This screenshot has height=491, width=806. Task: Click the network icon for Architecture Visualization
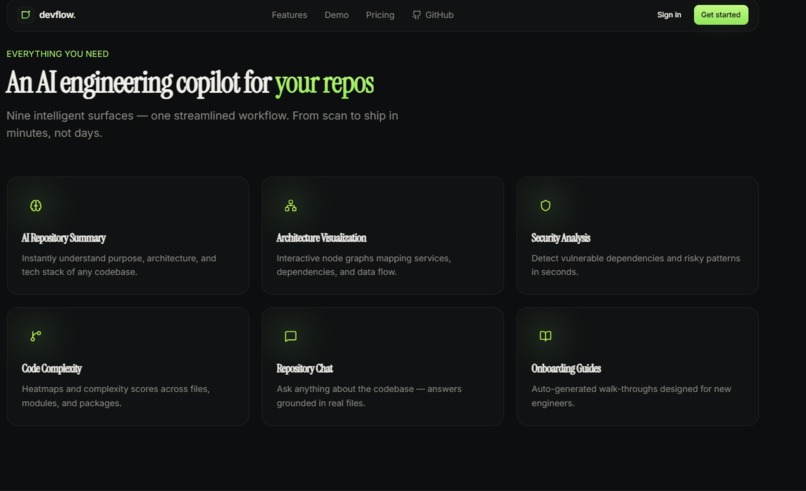tap(290, 206)
